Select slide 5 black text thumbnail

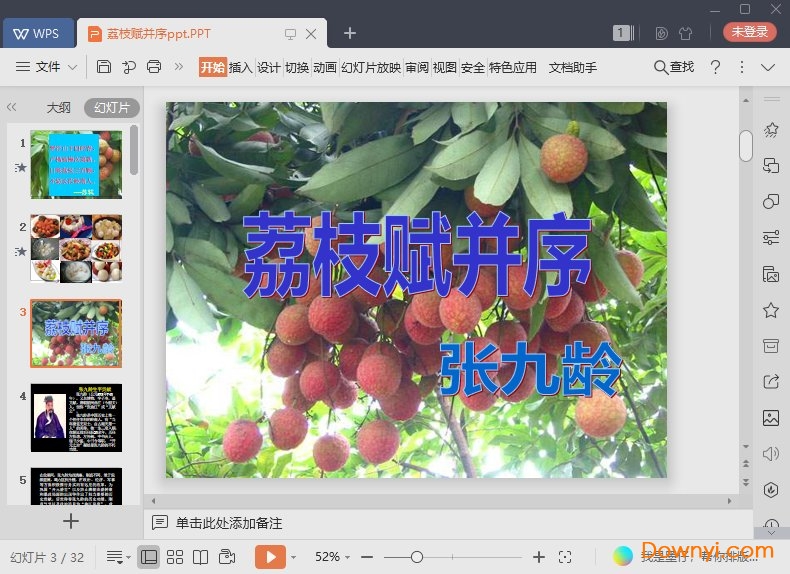click(x=76, y=486)
